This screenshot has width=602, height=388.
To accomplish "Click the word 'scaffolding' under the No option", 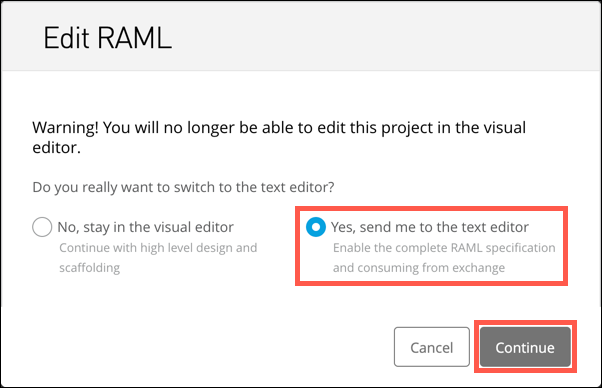I will [89, 267].
